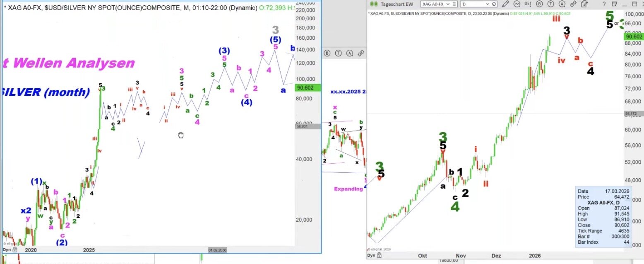Toggle the green link icon beside Tageschart EW
This screenshot has height=264, width=644.
click(x=374, y=4)
